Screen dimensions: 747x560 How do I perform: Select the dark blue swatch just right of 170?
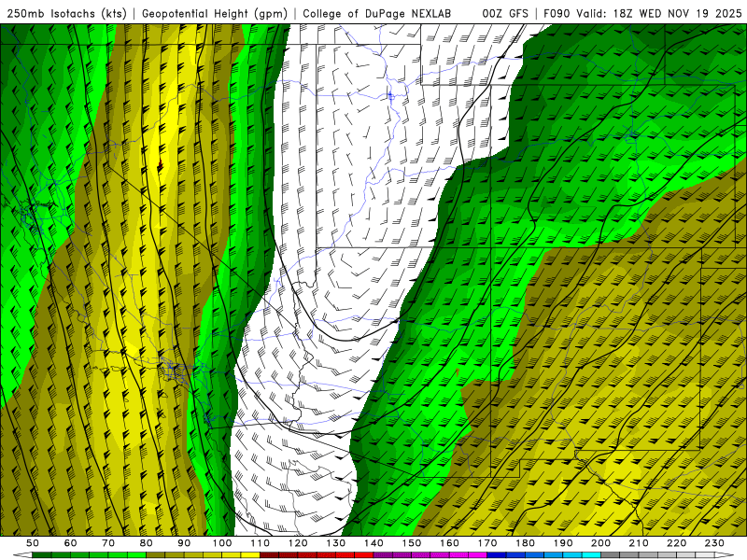tap(497, 555)
